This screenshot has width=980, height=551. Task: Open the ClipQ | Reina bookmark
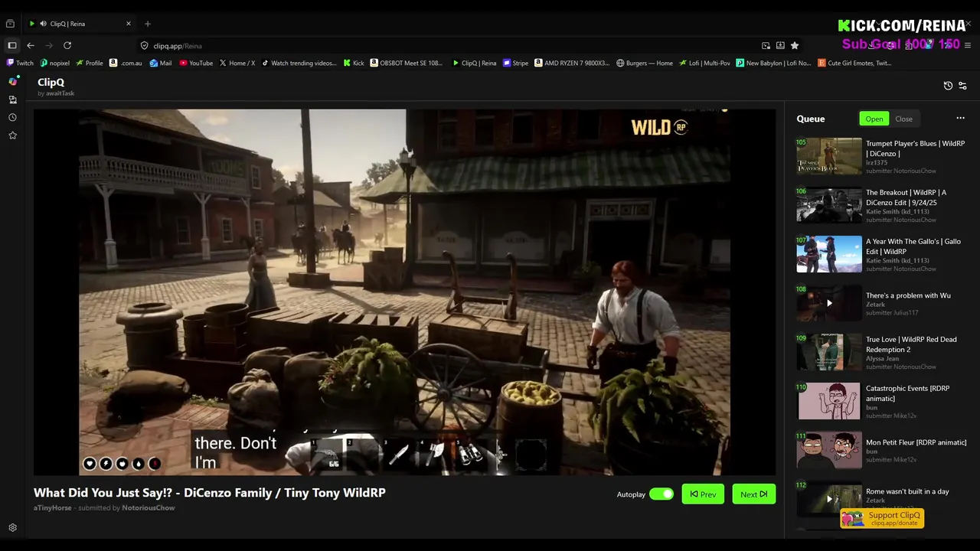pos(475,64)
